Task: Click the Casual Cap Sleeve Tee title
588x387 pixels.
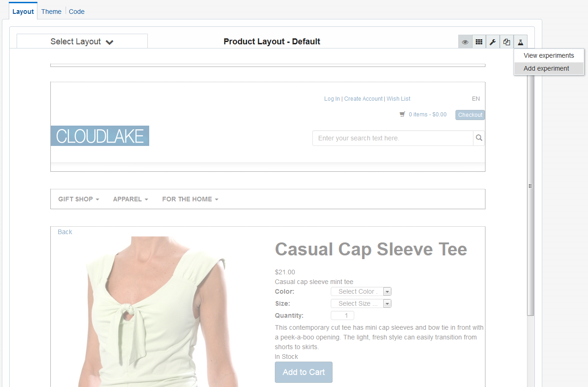Action: coord(371,249)
